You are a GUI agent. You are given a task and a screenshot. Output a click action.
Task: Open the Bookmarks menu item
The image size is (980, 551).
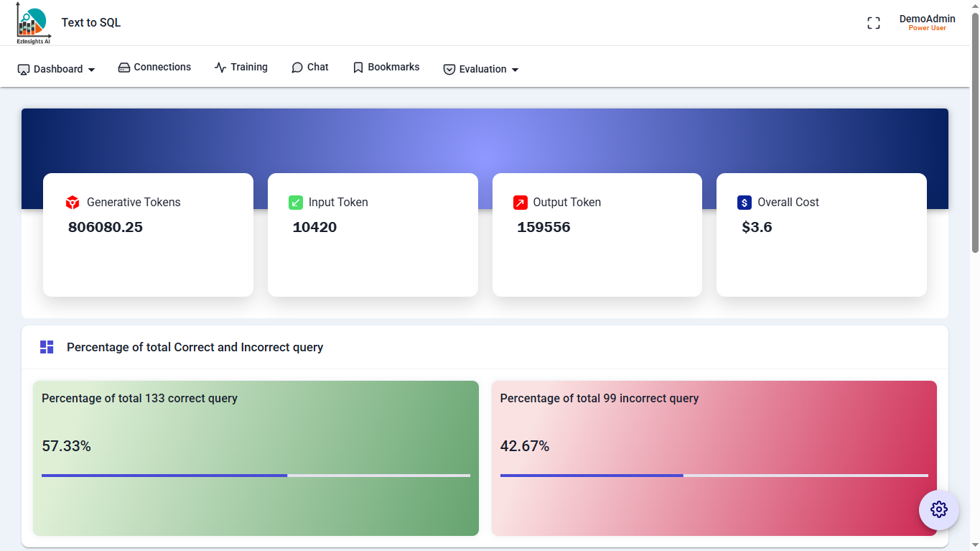point(386,68)
